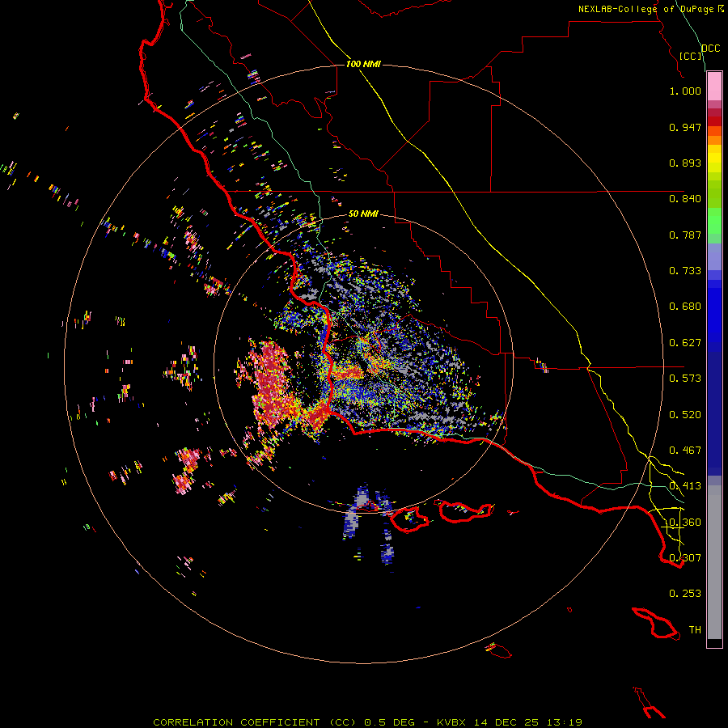Viewport: 728px width, 728px height.
Task: Click the 0.627 legend value
Action: (685, 343)
